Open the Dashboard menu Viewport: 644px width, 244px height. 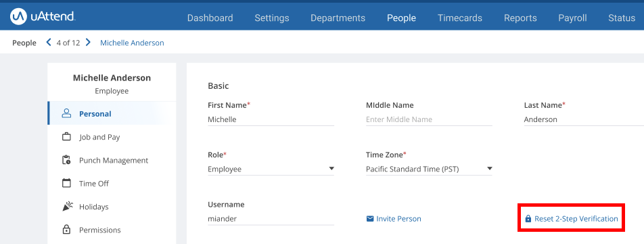point(210,18)
